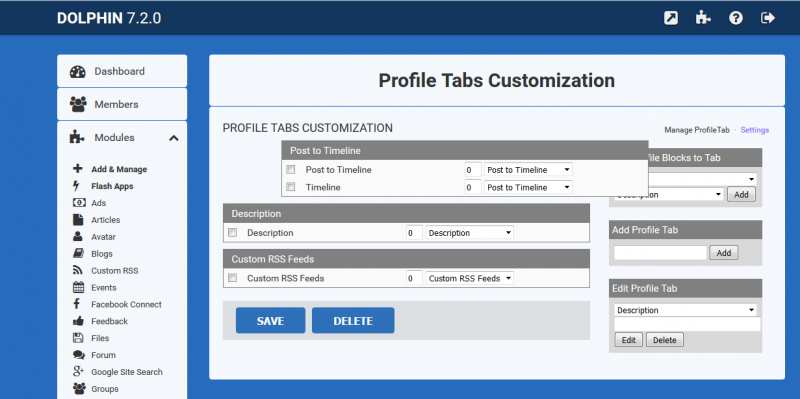Click Add in Profile Blocks to Tab panel
The image size is (800, 399).
[x=741, y=194]
